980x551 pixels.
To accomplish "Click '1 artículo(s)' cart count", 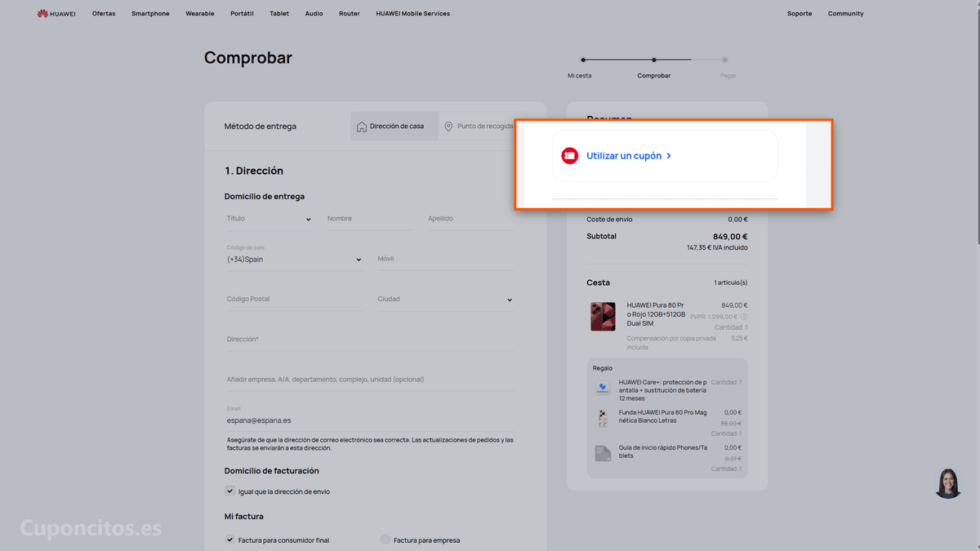I will (731, 283).
